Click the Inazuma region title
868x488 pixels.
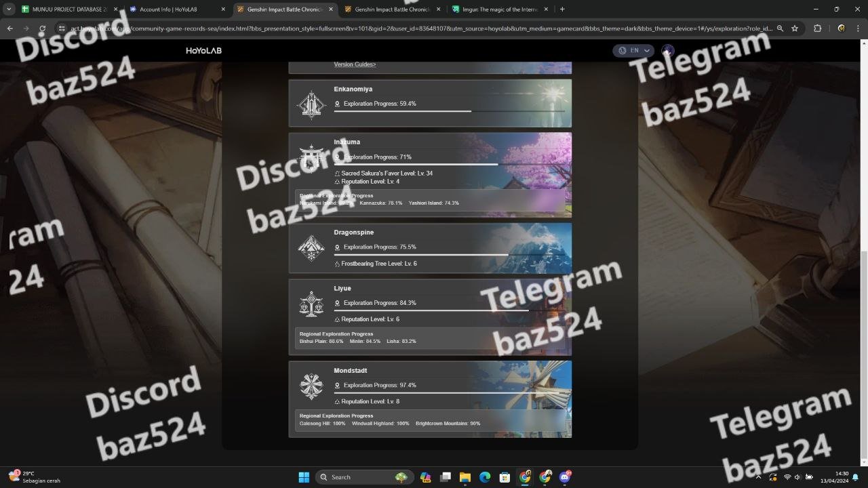pyautogui.click(x=347, y=142)
